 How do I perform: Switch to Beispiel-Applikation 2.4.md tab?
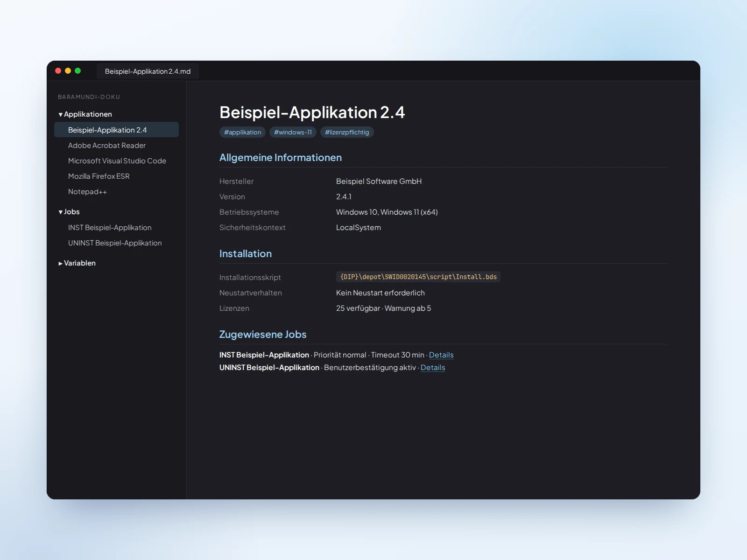pos(148,71)
